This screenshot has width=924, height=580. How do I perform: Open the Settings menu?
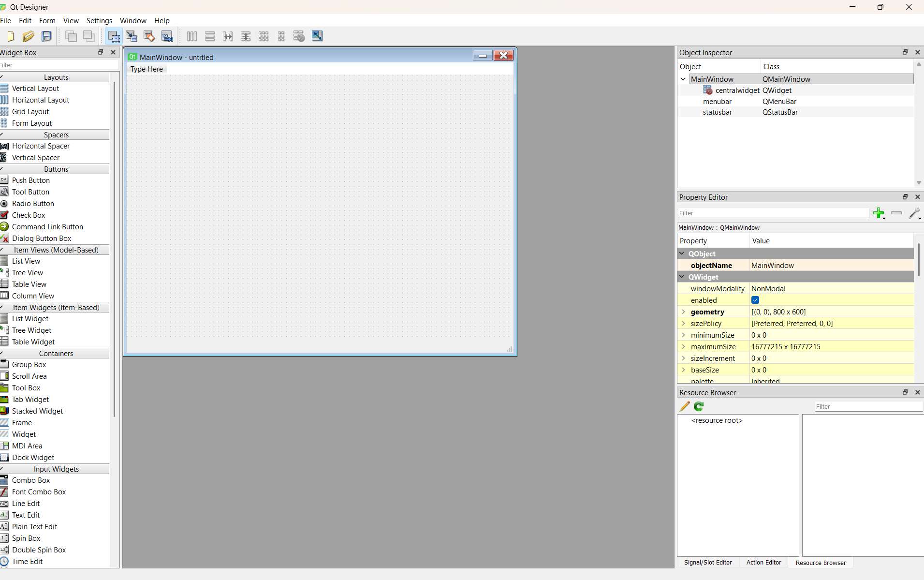[99, 21]
